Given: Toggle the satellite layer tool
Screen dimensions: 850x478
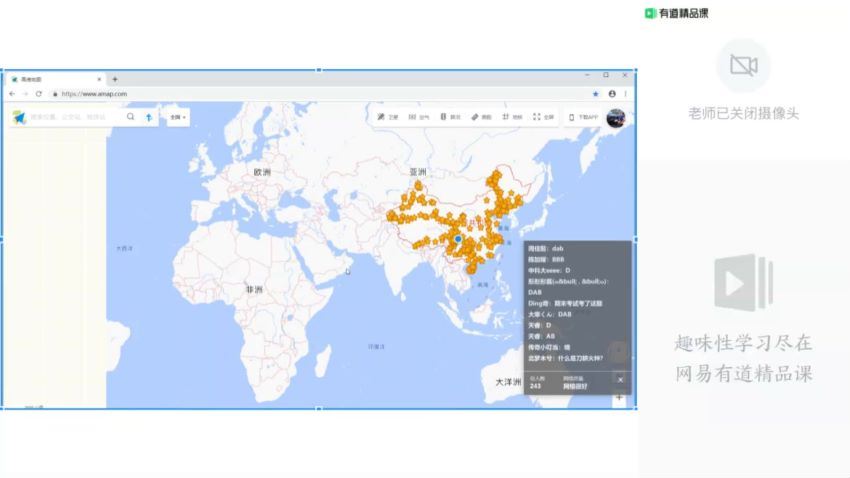Looking at the screenshot, I should [x=388, y=117].
